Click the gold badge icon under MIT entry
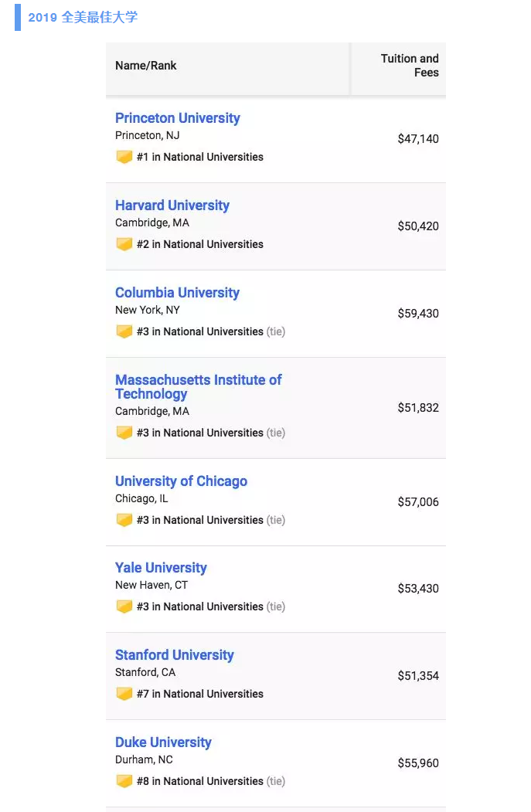 coord(124,433)
